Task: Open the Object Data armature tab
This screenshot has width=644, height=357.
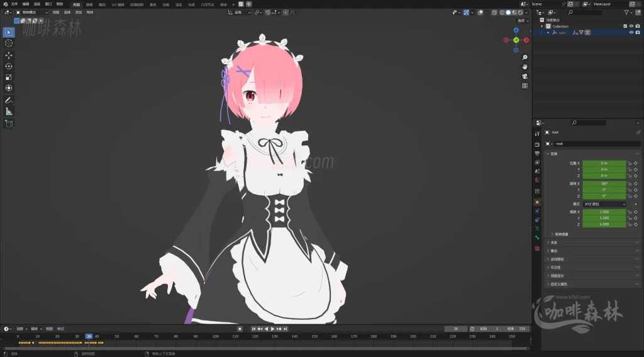Action: click(537, 229)
